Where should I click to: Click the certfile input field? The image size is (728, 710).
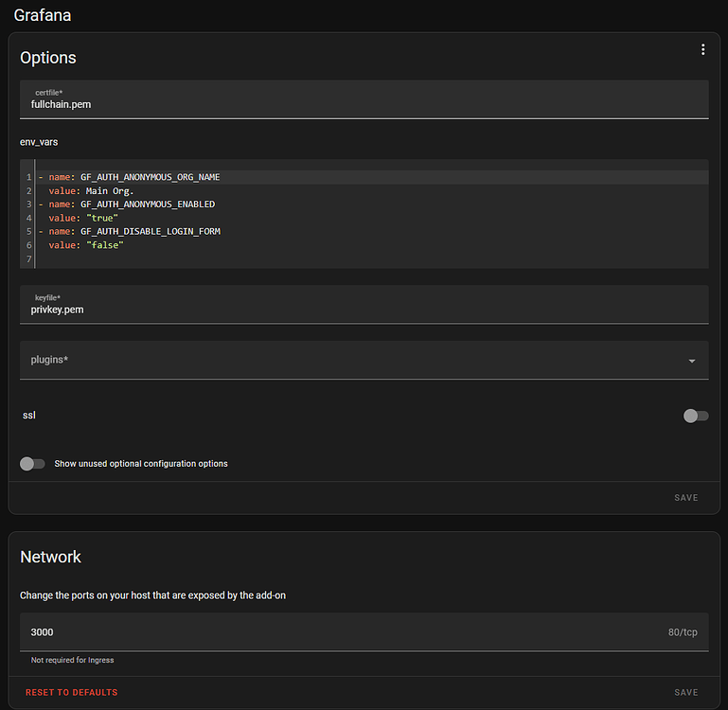(364, 98)
